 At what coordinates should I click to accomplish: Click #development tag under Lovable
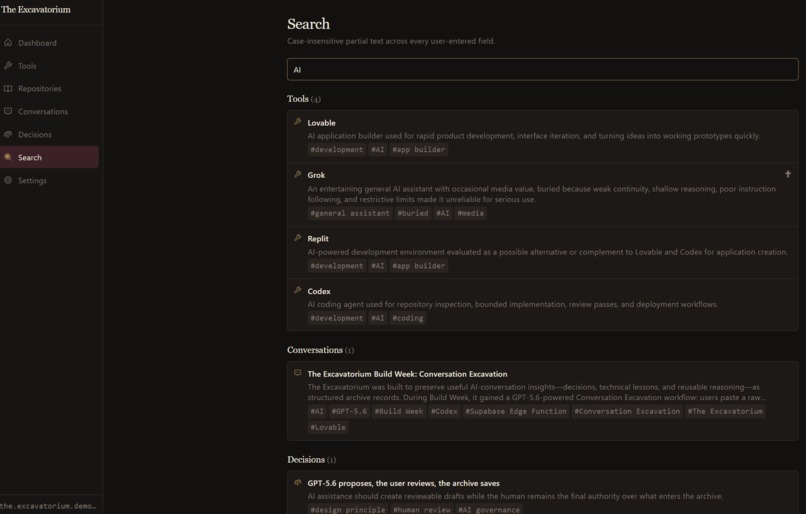click(x=337, y=150)
